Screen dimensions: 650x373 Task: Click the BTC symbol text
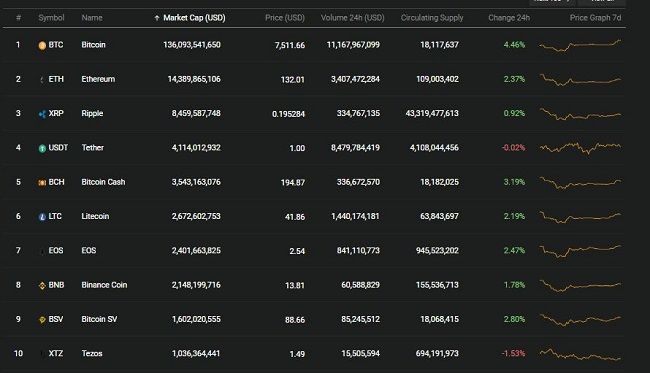tap(56, 45)
